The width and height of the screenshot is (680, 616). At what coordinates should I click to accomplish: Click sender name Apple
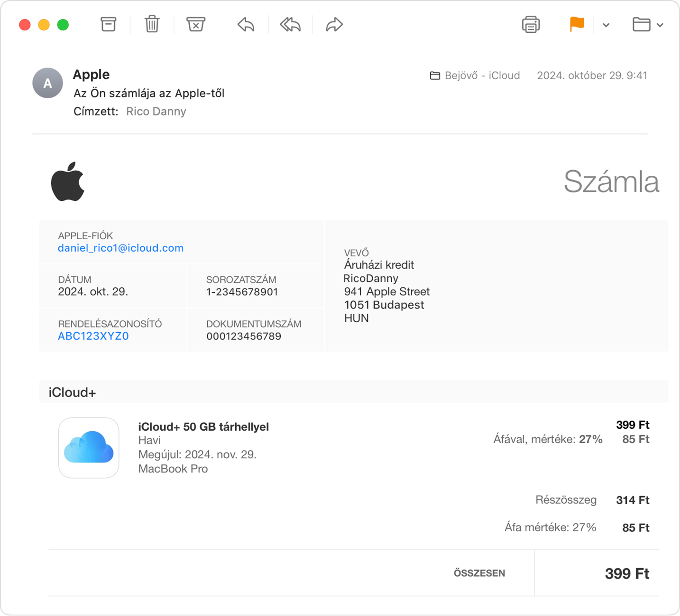pos(91,74)
